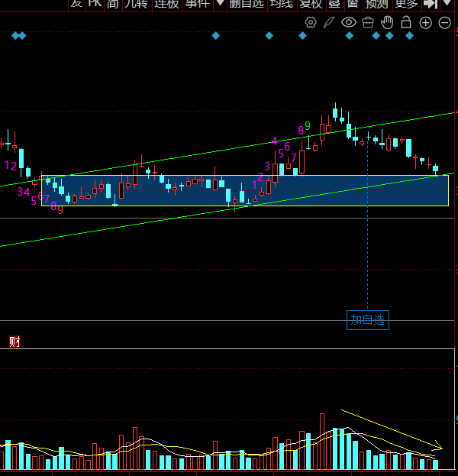
Task: Click event diamond below the 事件 dropdown arrow
Action: coord(216,36)
